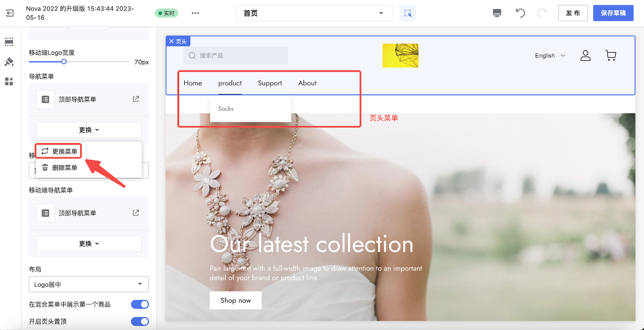The width and height of the screenshot is (644, 330).
Task: Click the Pair large text banner description
Action: [x=316, y=273]
